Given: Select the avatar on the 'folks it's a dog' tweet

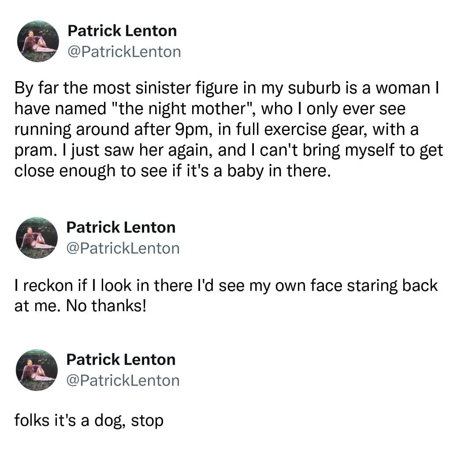Looking at the screenshot, I should coord(37,370).
